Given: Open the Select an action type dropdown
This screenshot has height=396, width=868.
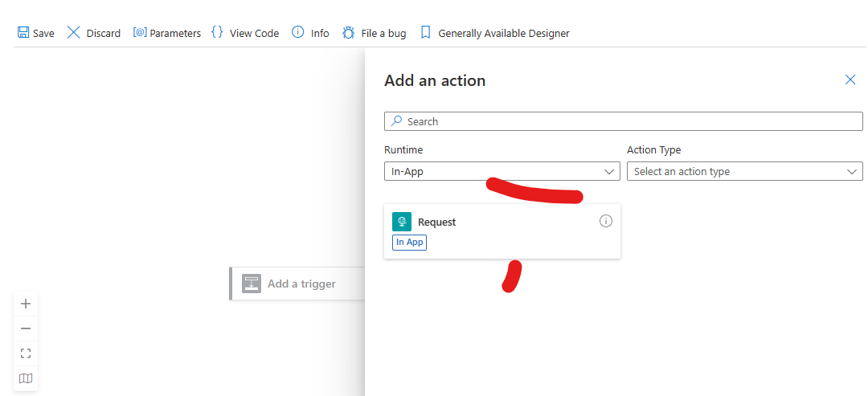Looking at the screenshot, I should tap(744, 171).
